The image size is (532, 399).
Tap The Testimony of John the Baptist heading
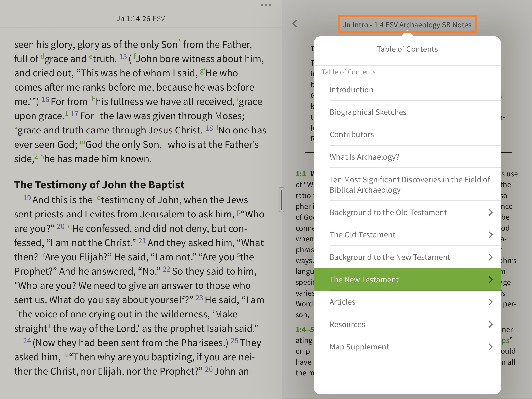click(99, 185)
